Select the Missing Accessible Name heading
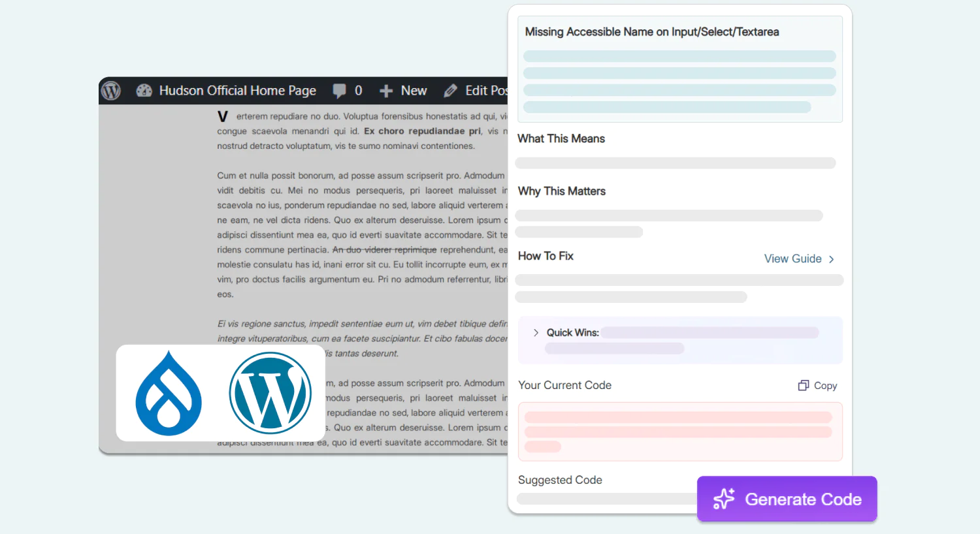Viewport: 980px width, 534px height. [652, 32]
